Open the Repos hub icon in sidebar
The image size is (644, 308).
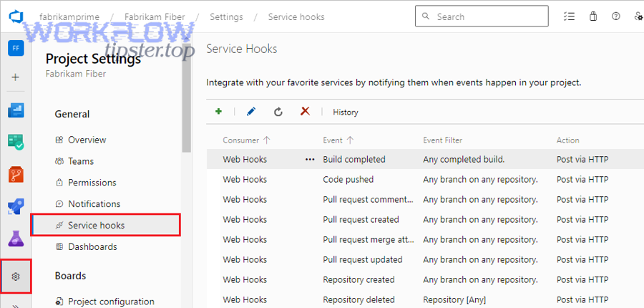click(x=16, y=174)
